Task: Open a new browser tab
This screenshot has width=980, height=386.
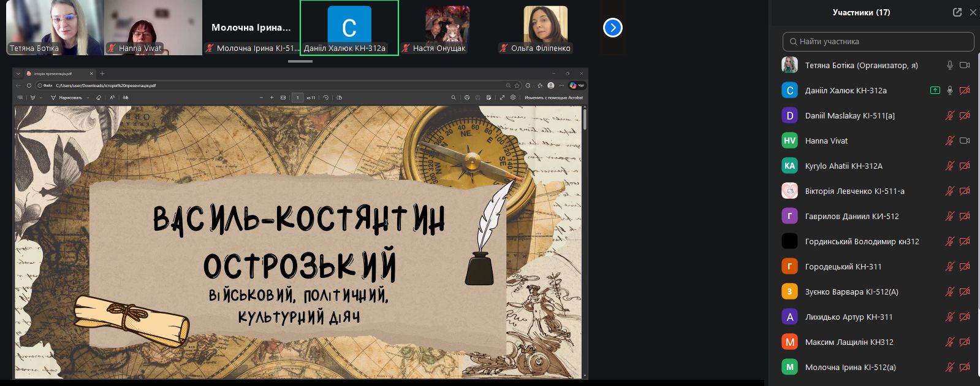Action: point(102,74)
